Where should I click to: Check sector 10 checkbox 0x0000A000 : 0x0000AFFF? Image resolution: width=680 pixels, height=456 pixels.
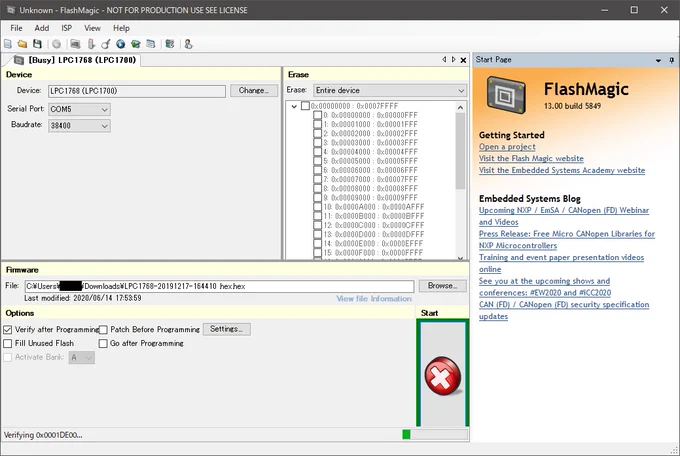click(317, 207)
